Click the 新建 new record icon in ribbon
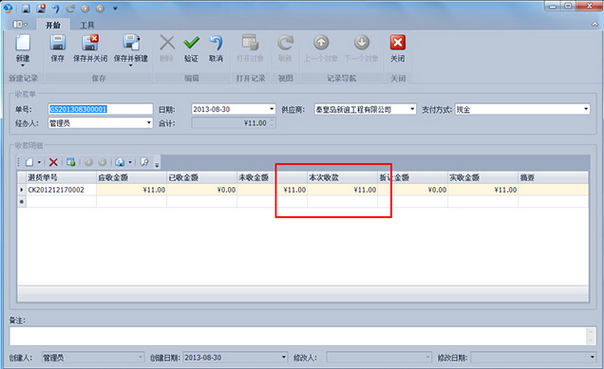604x369 pixels. coord(23,43)
